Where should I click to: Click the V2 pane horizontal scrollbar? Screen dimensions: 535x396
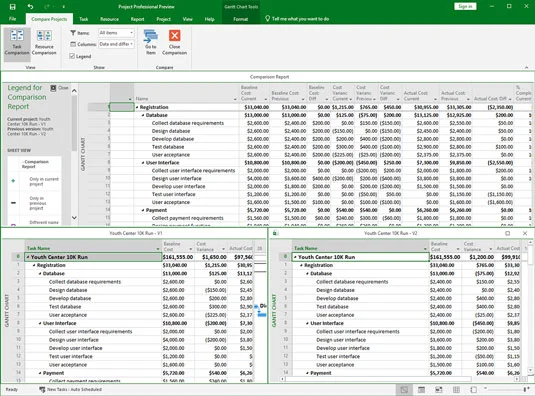click(379, 379)
